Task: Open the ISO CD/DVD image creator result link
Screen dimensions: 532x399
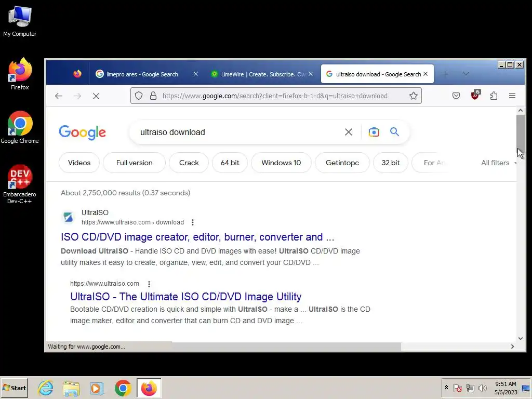Action: 197,237
